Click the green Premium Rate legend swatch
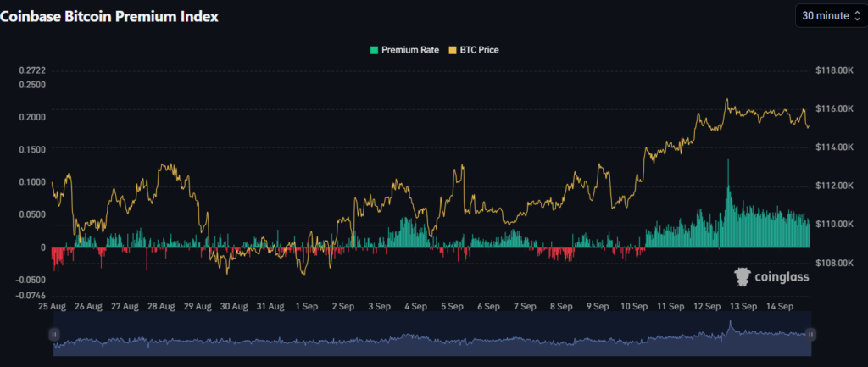This screenshot has height=367, width=868. point(374,50)
